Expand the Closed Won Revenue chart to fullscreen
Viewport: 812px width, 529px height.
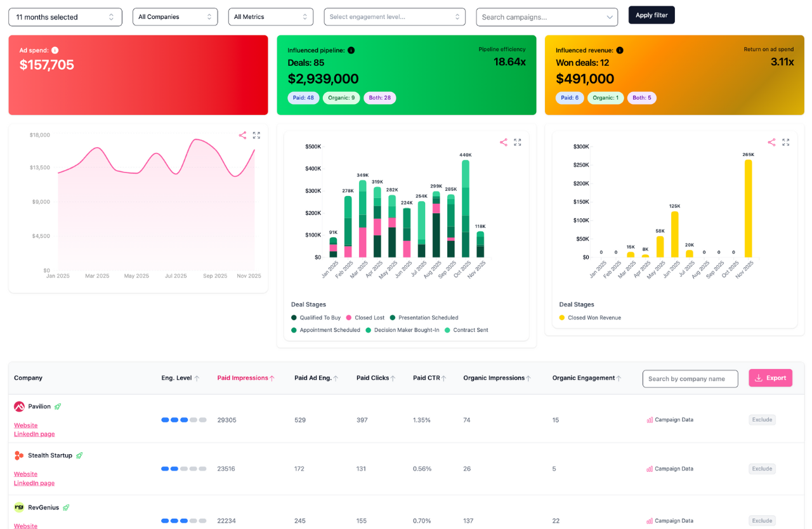click(786, 142)
